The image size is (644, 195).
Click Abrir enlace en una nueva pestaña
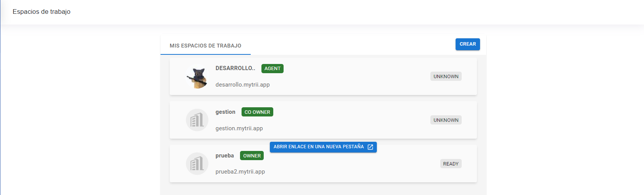click(x=319, y=147)
